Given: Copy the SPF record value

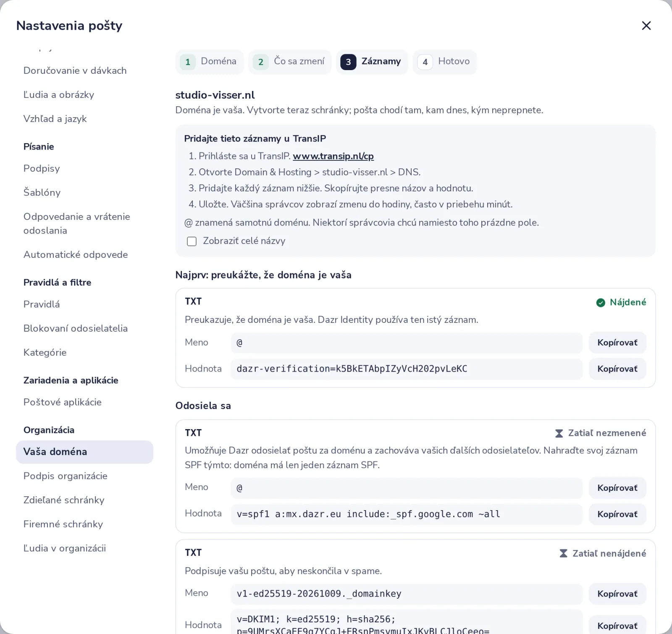Looking at the screenshot, I should point(617,514).
